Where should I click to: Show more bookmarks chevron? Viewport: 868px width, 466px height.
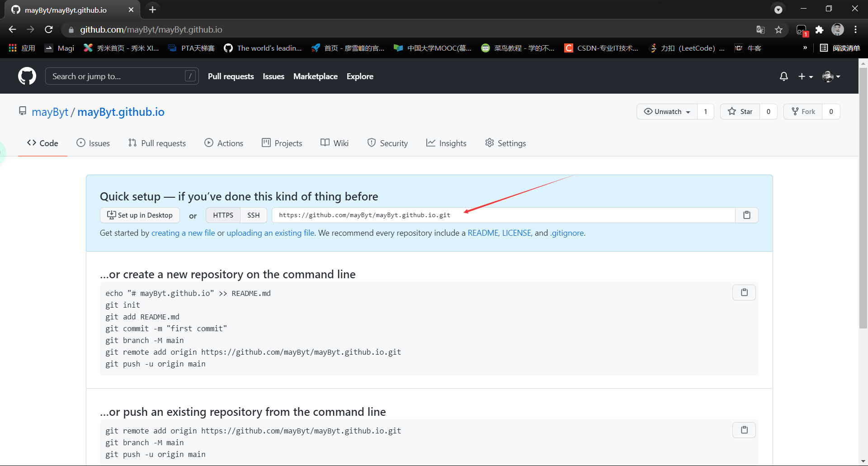805,48
